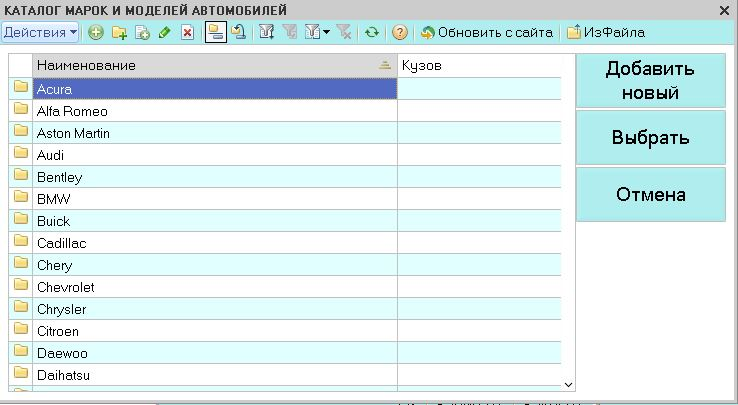Click the Отмена button

coord(650,194)
